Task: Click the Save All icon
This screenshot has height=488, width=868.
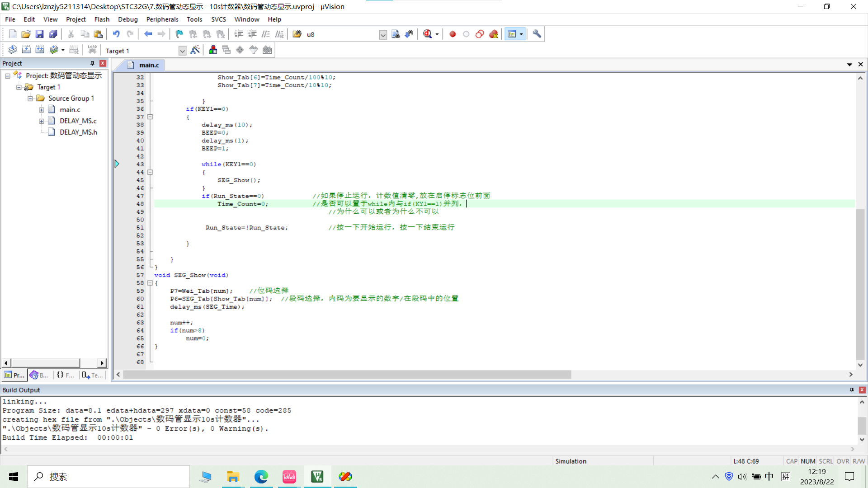Action: click(53, 34)
